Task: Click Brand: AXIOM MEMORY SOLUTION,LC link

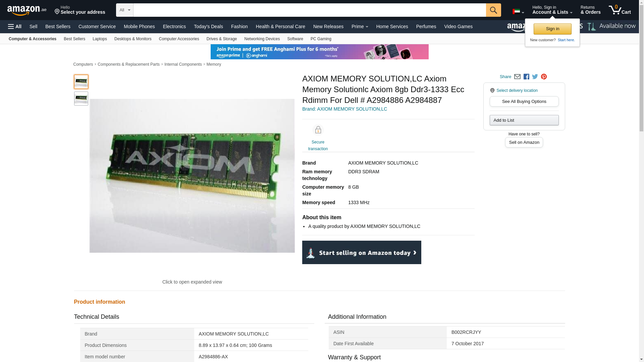Action: tap(344, 109)
